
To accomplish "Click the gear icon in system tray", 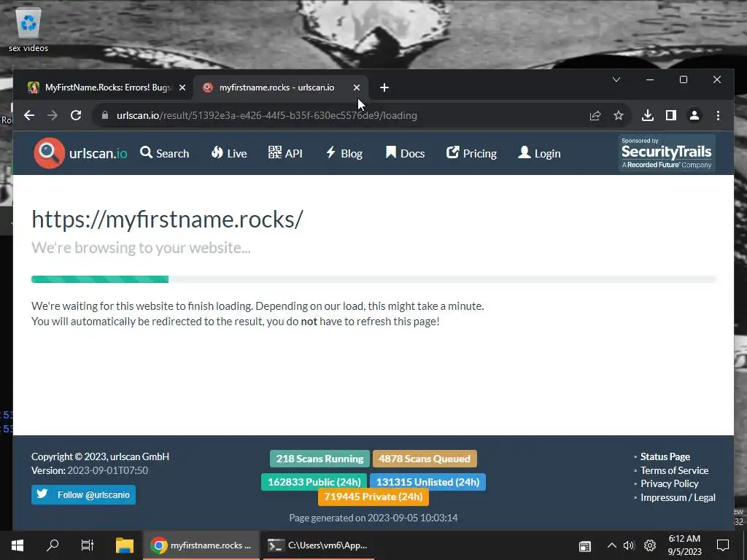I will point(650,545).
